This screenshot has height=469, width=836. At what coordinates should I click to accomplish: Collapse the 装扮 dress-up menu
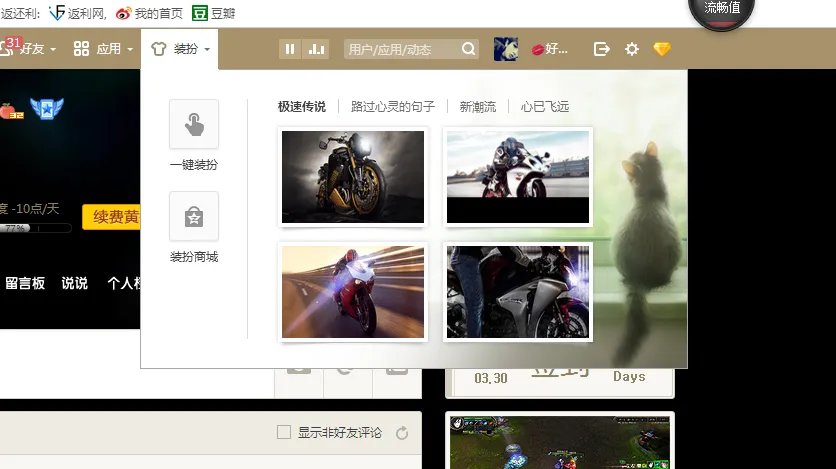(180, 49)
